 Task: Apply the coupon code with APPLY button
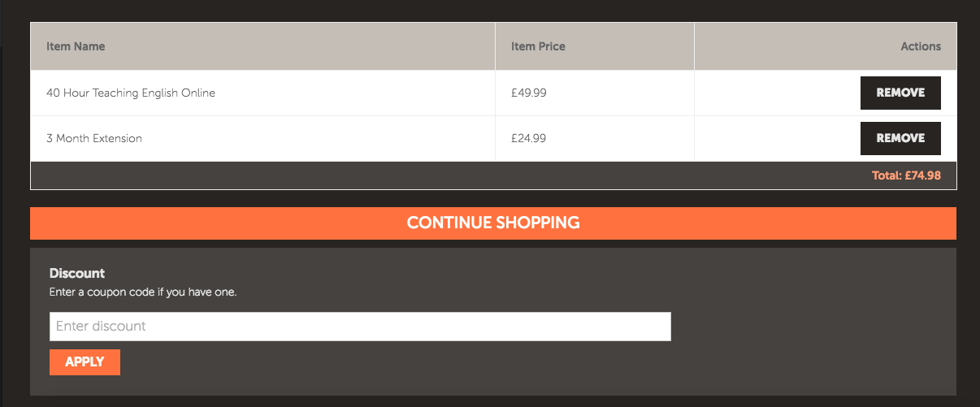pyautogui.click(x=85, y=362)
